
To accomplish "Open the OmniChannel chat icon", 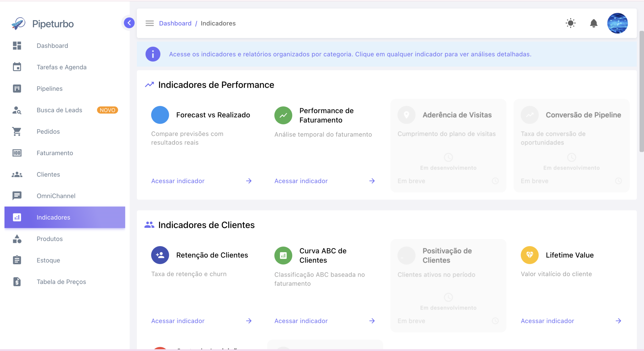I will point(17,196).
